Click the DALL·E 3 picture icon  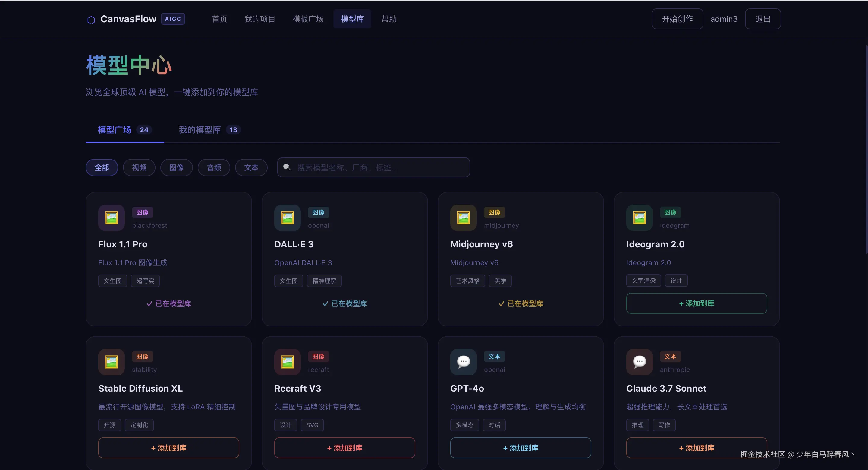click(x=288, y=218)
